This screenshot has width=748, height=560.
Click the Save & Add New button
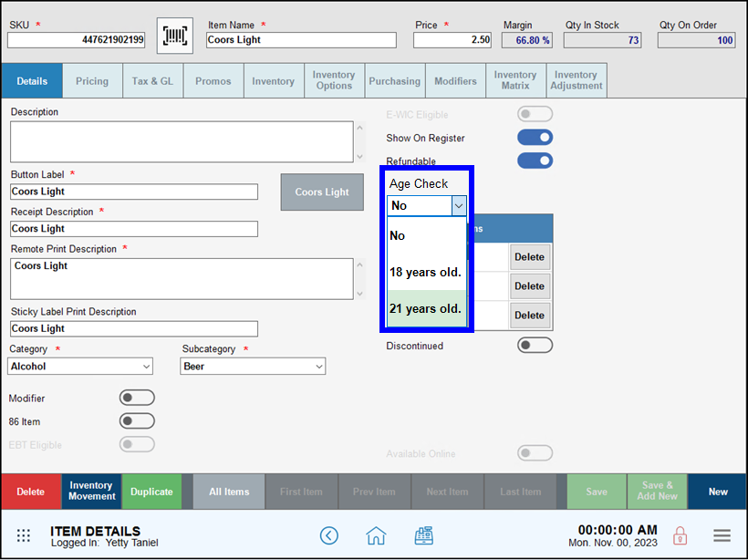tap(658, 492)
